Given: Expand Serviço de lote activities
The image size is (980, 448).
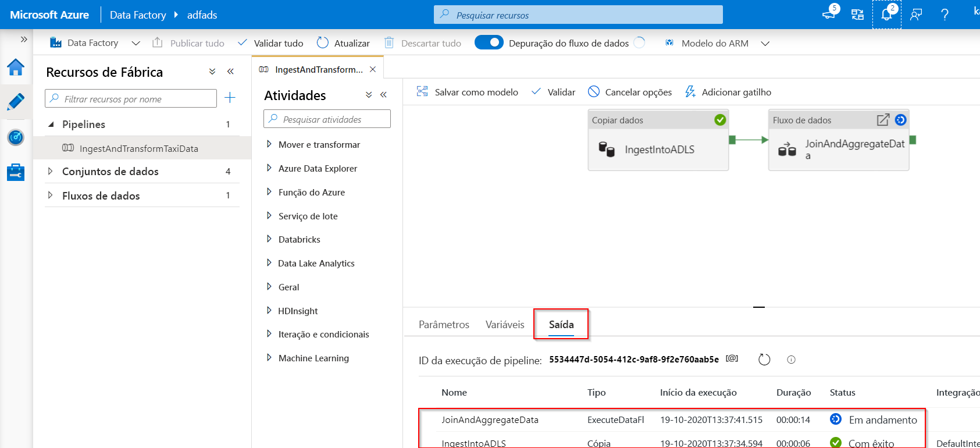Looking at the screenshot, I should pyautogui.click(x=269, y=216).
